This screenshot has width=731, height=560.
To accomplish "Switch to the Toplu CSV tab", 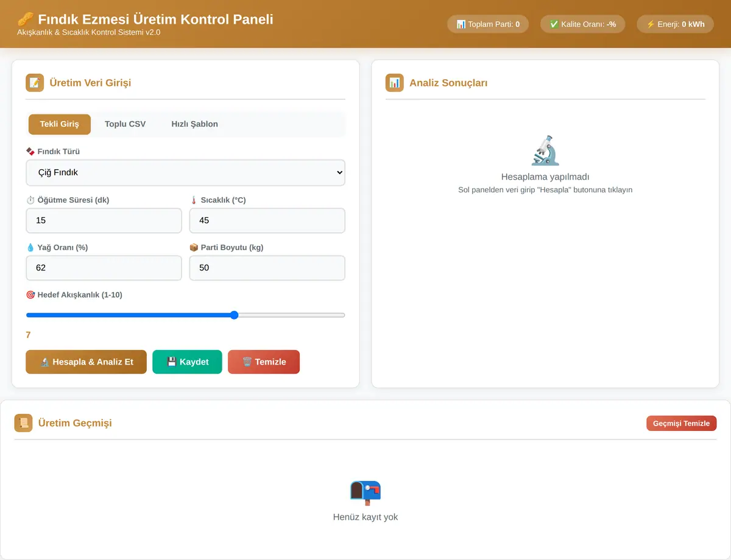I will pos(125,124).
